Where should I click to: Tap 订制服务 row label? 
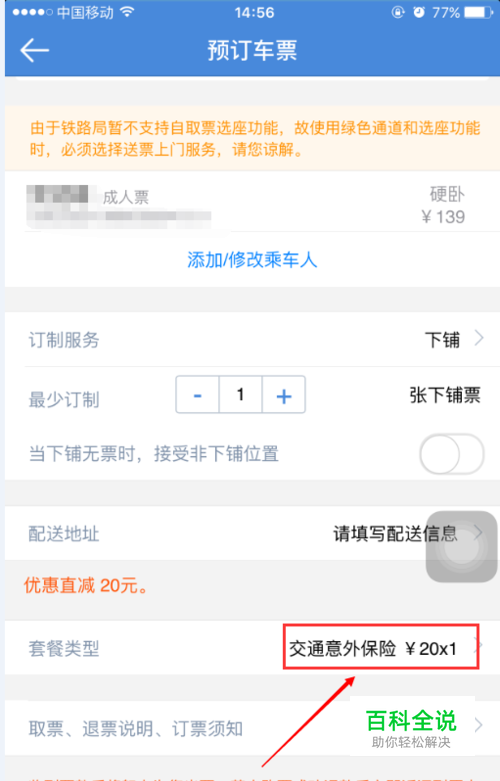[64, 340]
